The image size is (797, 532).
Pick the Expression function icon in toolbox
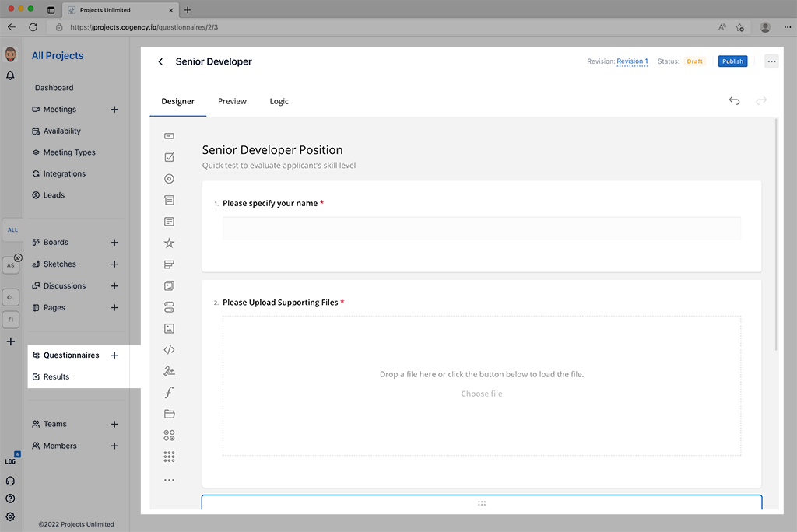169,393
